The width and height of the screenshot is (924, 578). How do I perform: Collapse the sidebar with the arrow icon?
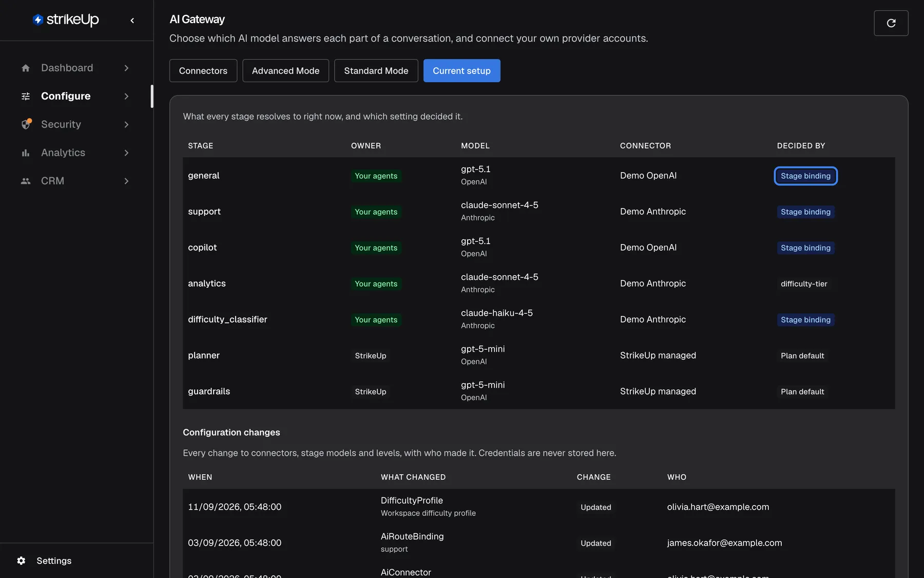(132, 21)
